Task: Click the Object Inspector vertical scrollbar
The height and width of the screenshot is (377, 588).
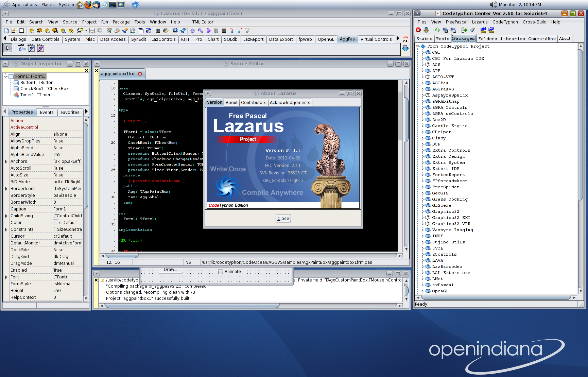Action: click(86, 209)
